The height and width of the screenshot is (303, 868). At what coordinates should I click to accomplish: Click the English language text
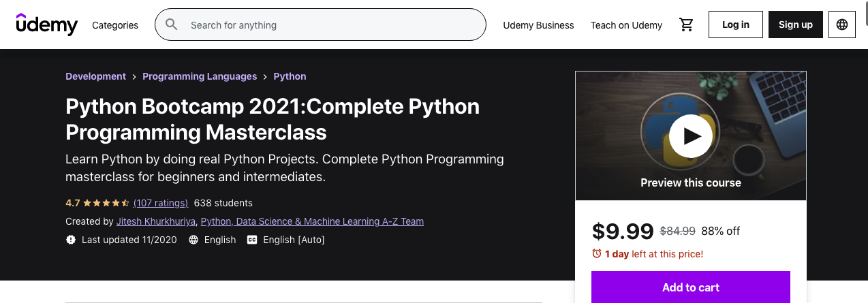click(x=220, y=240)
